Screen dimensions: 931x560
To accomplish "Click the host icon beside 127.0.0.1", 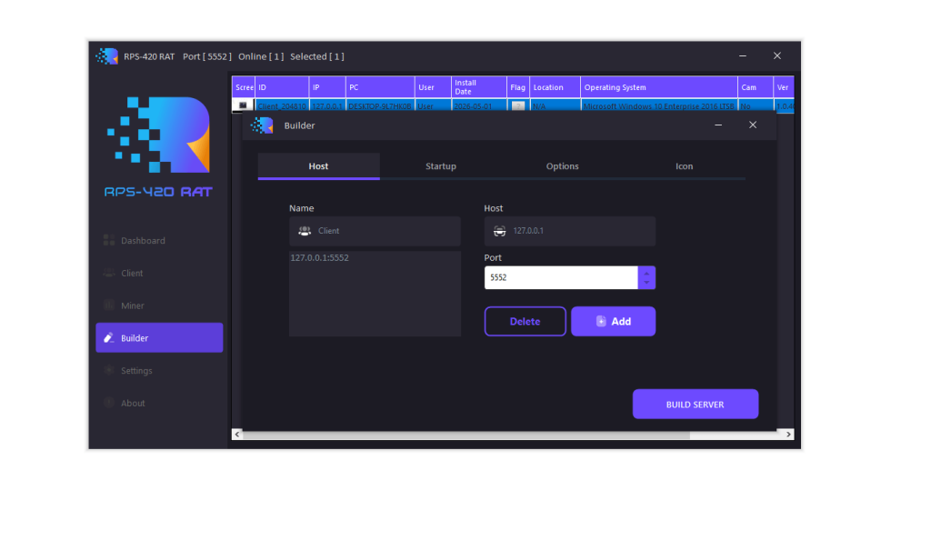I will (500, 231).
